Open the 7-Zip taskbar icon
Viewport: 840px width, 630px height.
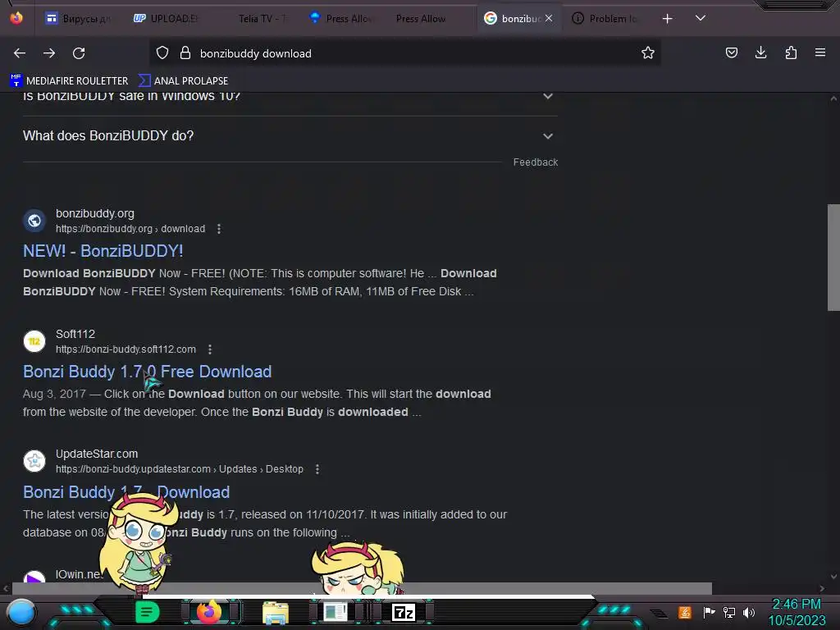tap(404, 612)
